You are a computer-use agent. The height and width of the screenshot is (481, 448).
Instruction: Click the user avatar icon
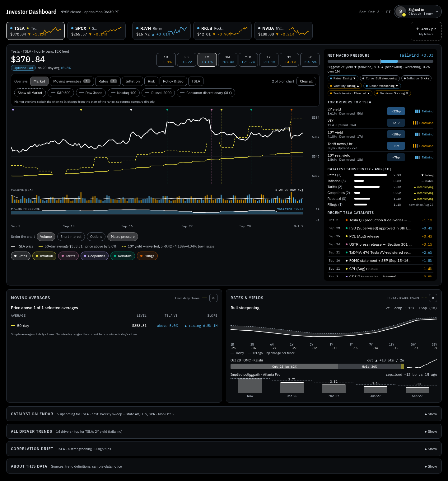click(401, 12)
